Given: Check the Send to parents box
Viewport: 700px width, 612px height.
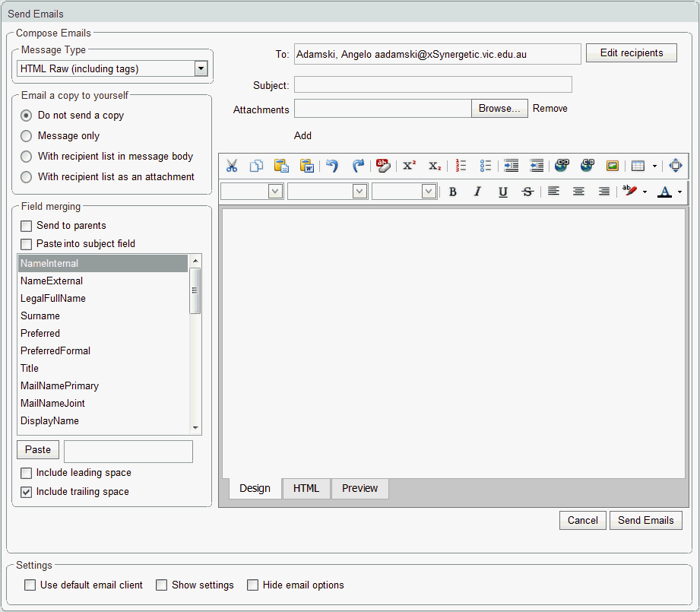Looking at the screenshot, I should click(27, 226).
